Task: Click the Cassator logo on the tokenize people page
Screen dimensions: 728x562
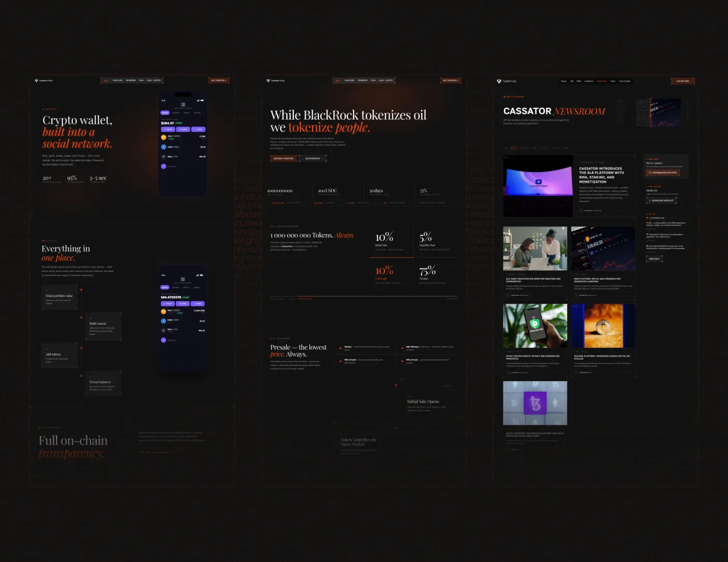Action: (276, 81)
